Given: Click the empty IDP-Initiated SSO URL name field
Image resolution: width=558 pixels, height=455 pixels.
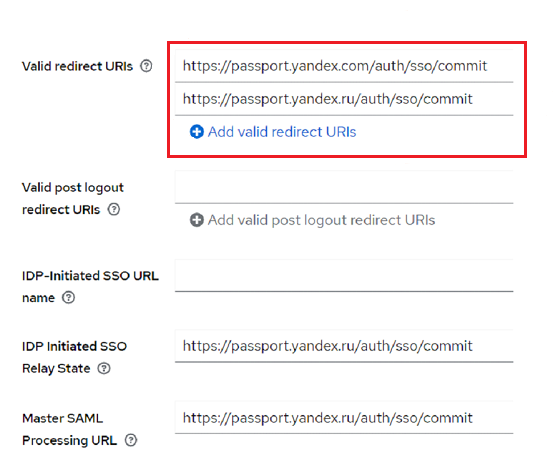Looking at the screenshot, I should pyautogui.click(x=344, y=276).
